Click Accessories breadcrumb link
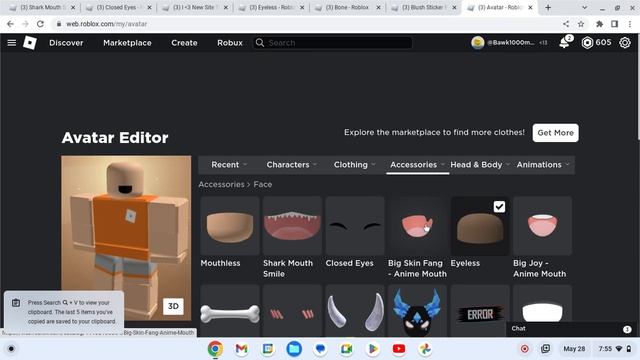 [221, 184]
